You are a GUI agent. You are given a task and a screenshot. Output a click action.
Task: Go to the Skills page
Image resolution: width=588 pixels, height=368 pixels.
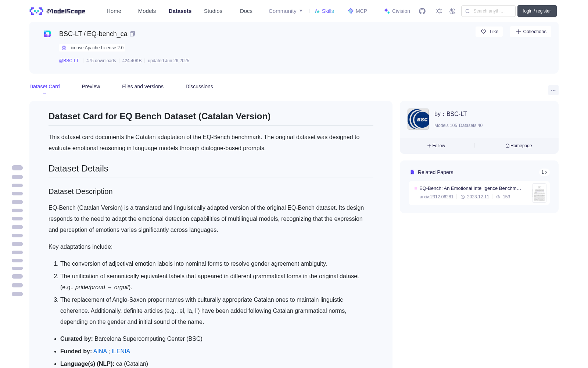pos(324,11)
